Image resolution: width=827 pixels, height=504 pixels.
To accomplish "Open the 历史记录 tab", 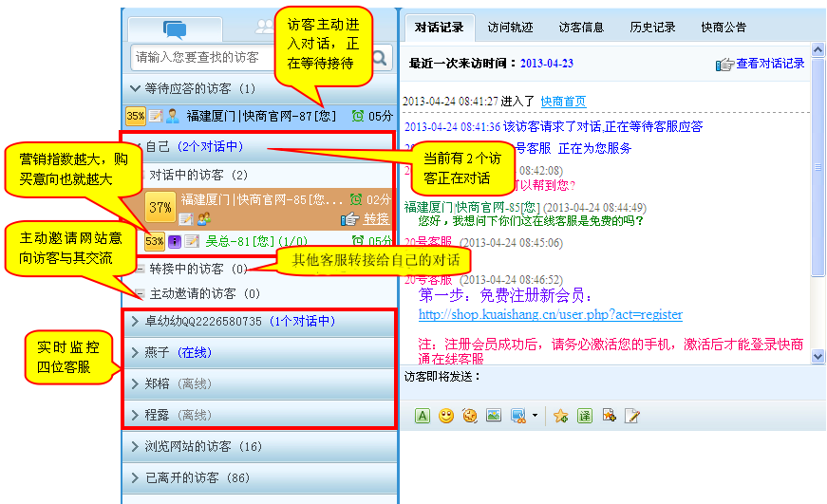I will [x=652, y=28].
